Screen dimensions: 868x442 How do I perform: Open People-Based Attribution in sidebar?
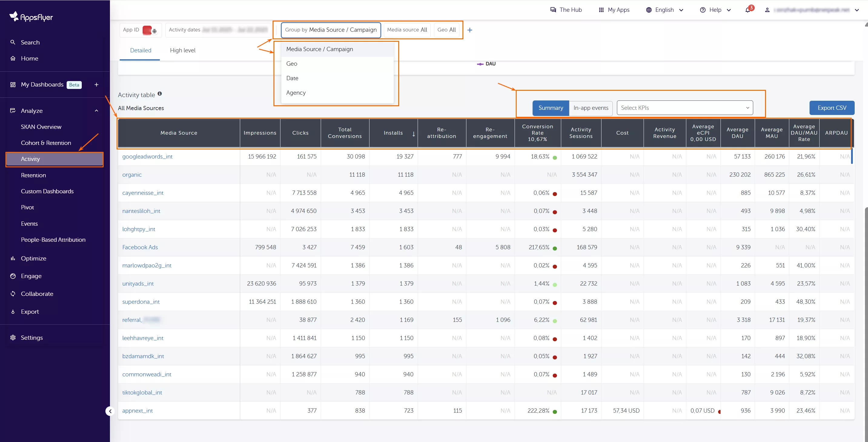tap(53, 240)
